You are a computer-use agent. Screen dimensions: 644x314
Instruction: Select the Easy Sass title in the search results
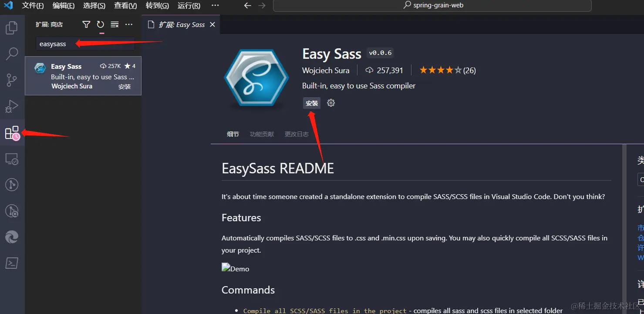coord(66,66)
